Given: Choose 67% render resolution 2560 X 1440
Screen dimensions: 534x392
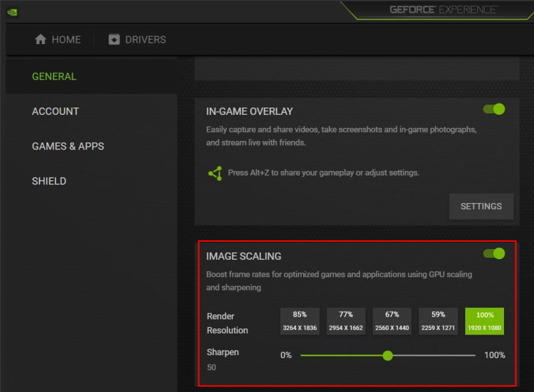Looking at the screenshot, I should [392, 321].
